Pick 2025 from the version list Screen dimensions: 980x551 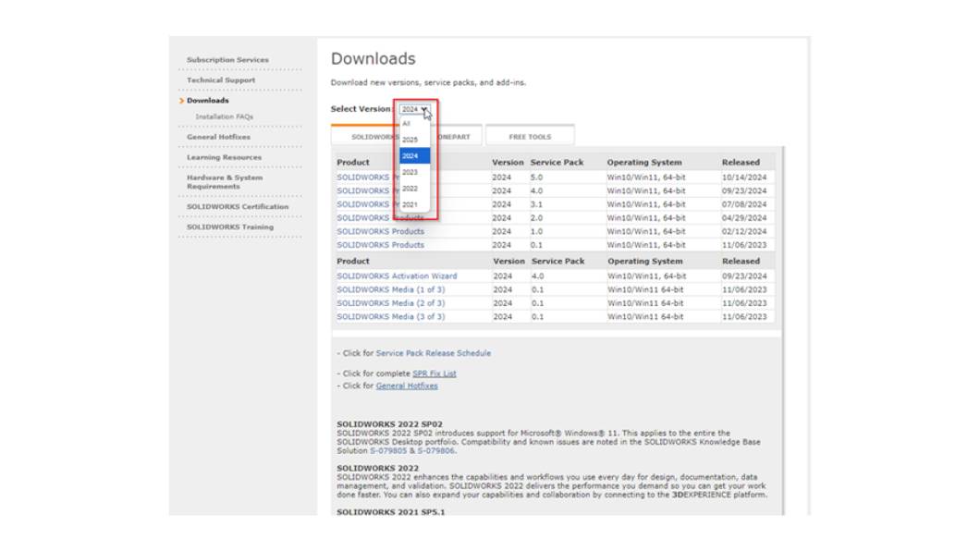pos(414,140)
